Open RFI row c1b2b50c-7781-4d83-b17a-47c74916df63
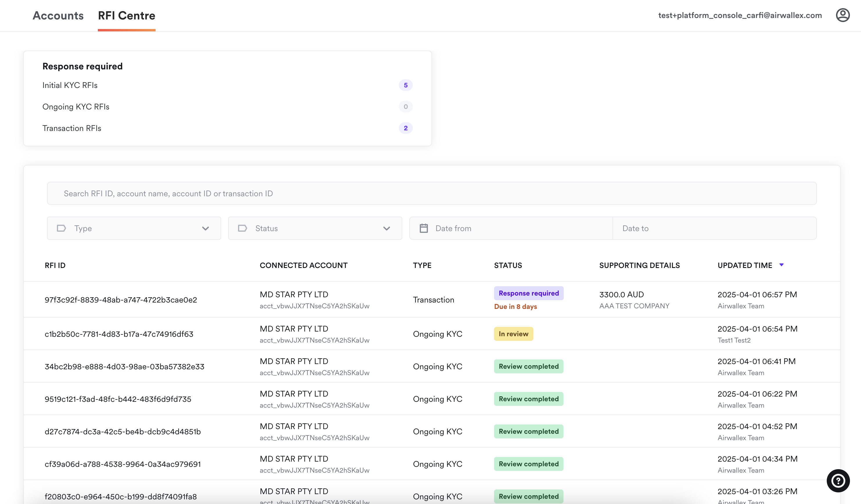 [119, 334]
